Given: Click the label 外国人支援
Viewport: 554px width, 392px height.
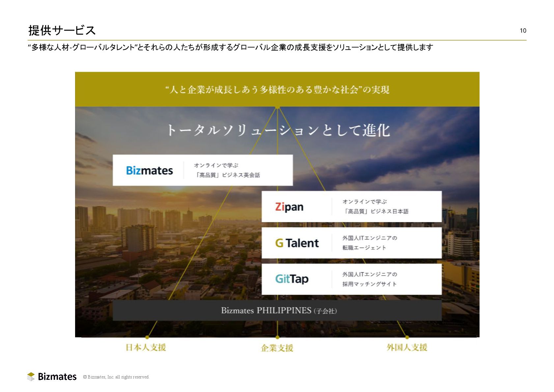Looking at the screenshot, I should [x=407, y=348].
